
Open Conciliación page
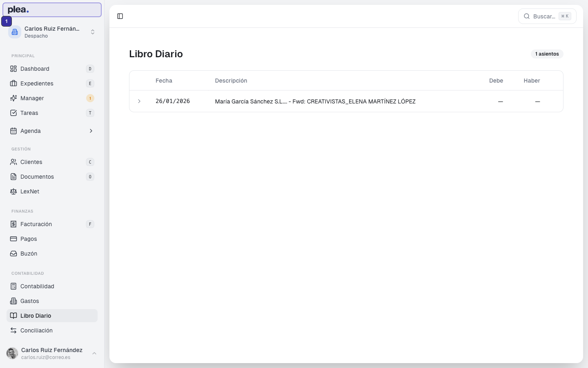point(52,330)
